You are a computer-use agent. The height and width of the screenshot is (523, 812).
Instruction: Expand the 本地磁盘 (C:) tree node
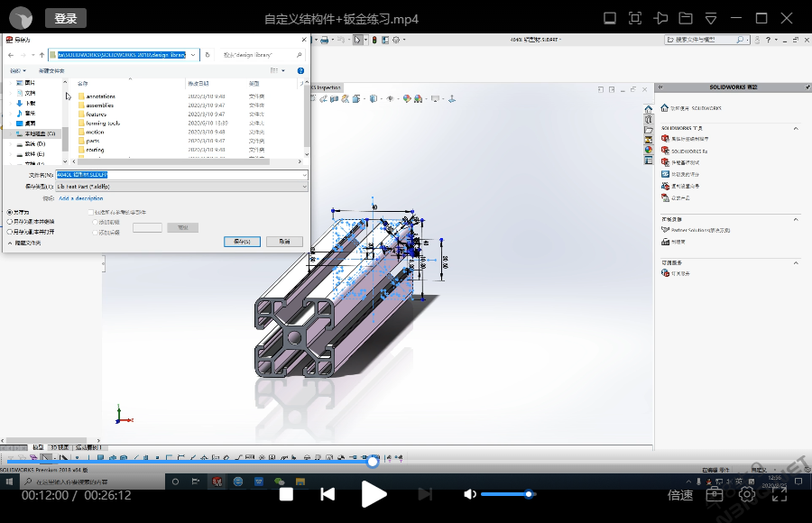click(x=11, y=133)
